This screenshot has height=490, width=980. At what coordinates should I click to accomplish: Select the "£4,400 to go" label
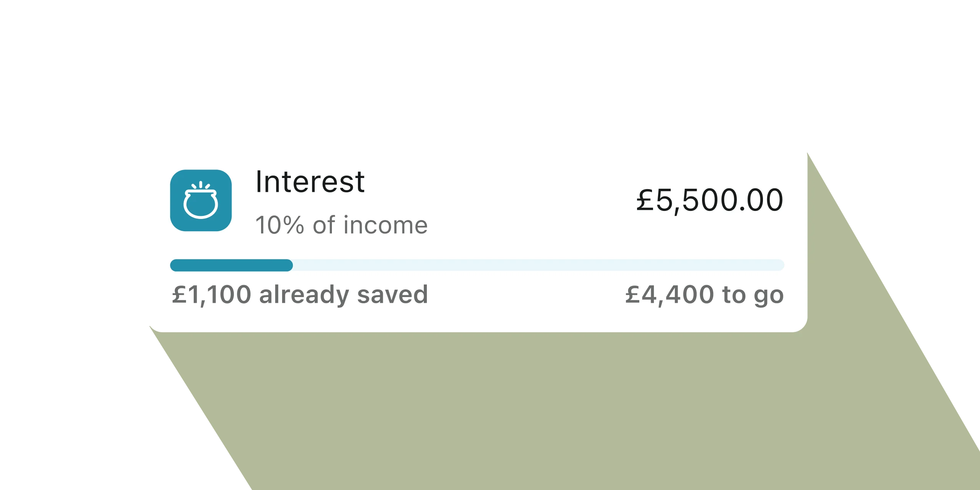pyautogui.click(x=704, y=295)
